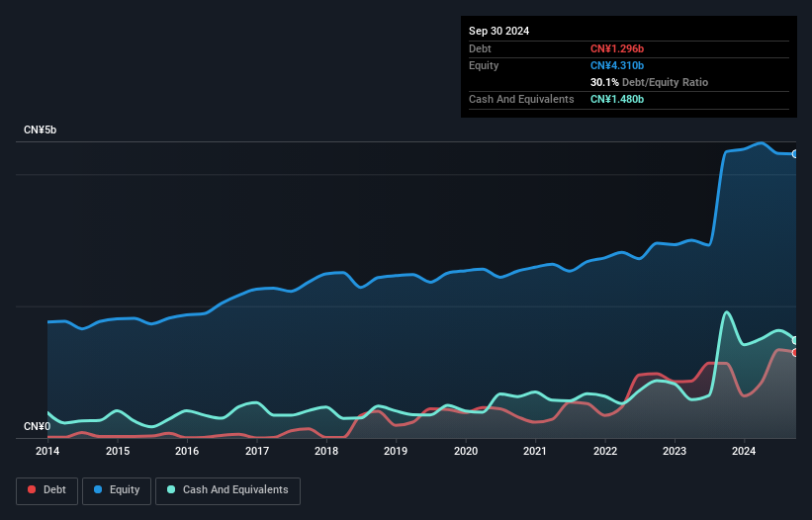Toggle the Equity series legend button
812x520 pixels.
coord(117,490)
